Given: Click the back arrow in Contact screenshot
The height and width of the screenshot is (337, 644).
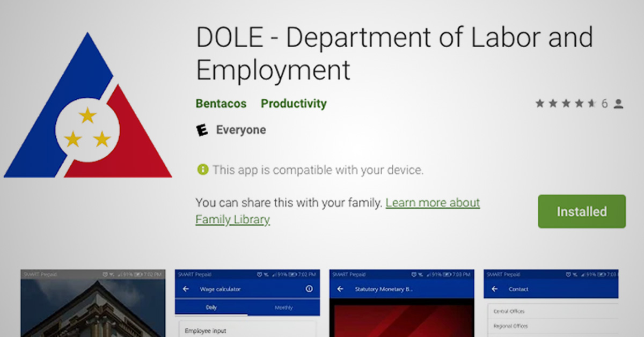Looking at the screenshot, I should coord(493,289).
